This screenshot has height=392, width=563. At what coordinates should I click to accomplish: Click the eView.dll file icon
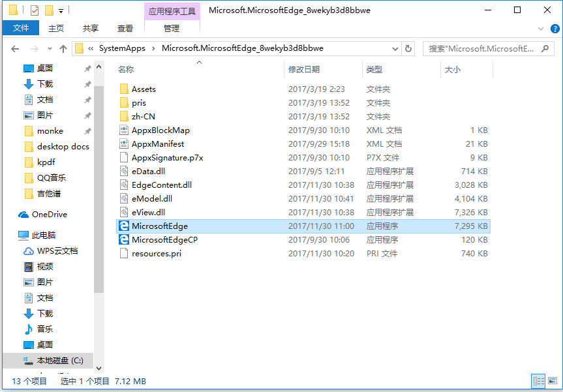point(124,212)
